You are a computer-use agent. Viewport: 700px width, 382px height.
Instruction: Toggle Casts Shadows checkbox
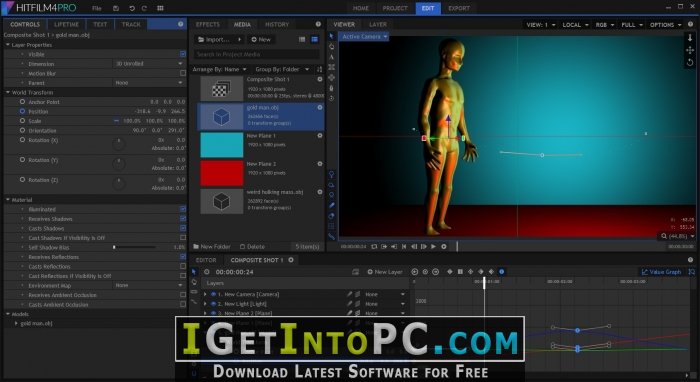183,228
